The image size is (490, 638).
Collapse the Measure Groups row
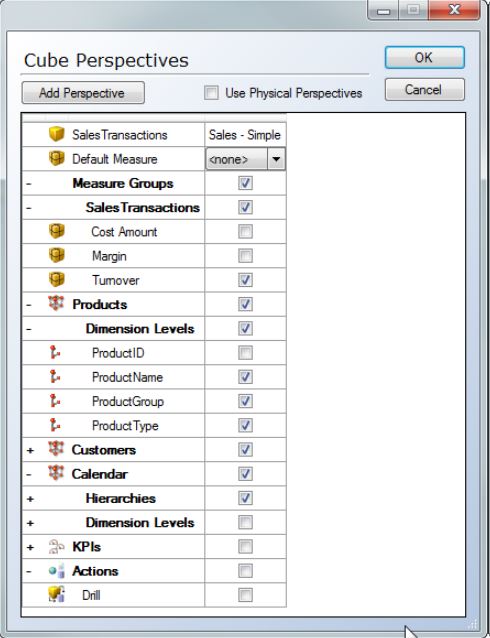[29, 184]
